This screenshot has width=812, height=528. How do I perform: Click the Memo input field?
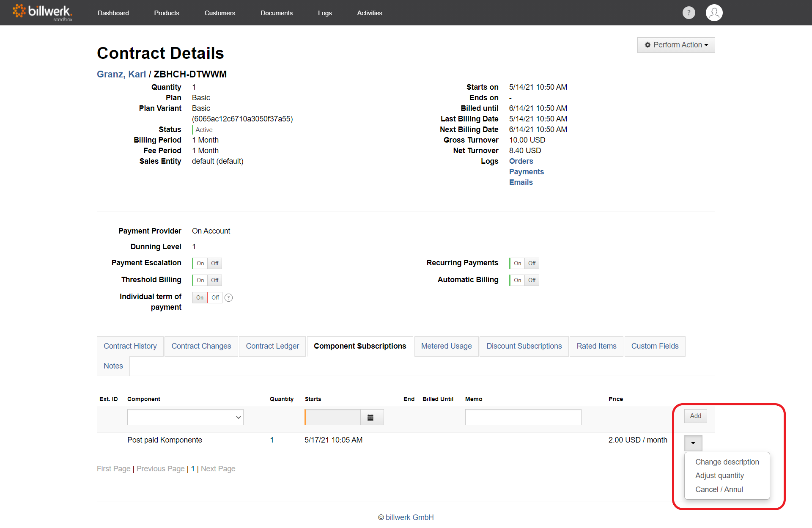pyautogui.click(x=523, y=417)
